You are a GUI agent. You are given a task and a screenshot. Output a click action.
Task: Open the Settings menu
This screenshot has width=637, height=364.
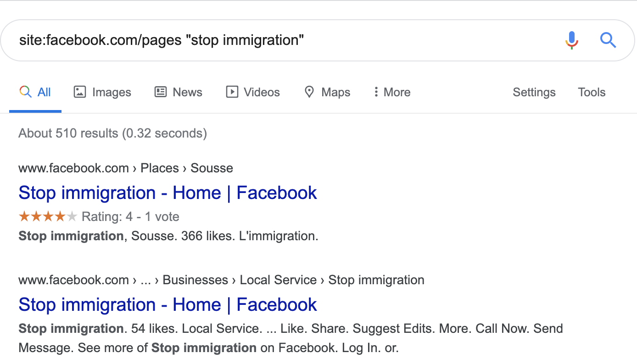point(534,92)
